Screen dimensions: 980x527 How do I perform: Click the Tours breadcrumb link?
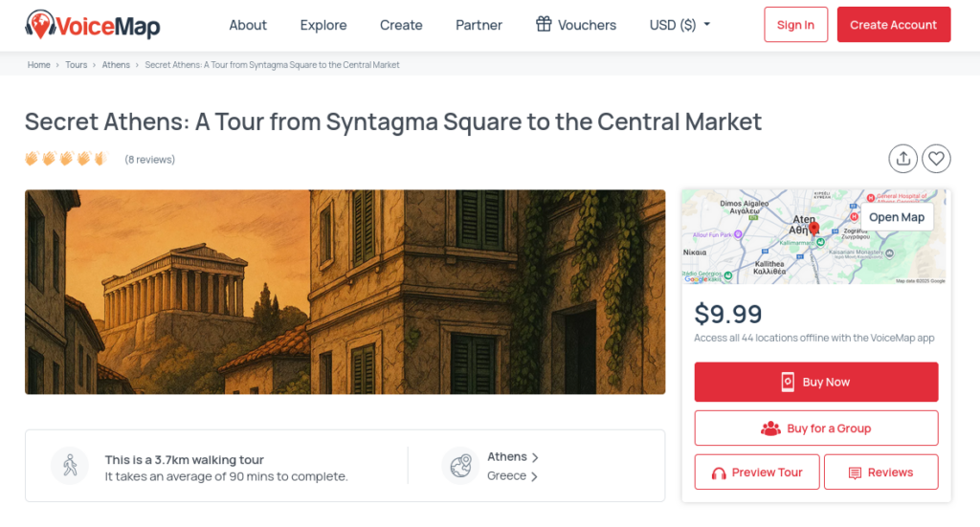click(x=77, y=65)
